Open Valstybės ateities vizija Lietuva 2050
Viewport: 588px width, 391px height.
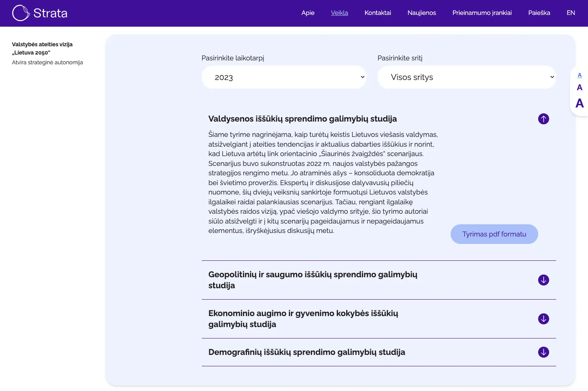[42, 47]
